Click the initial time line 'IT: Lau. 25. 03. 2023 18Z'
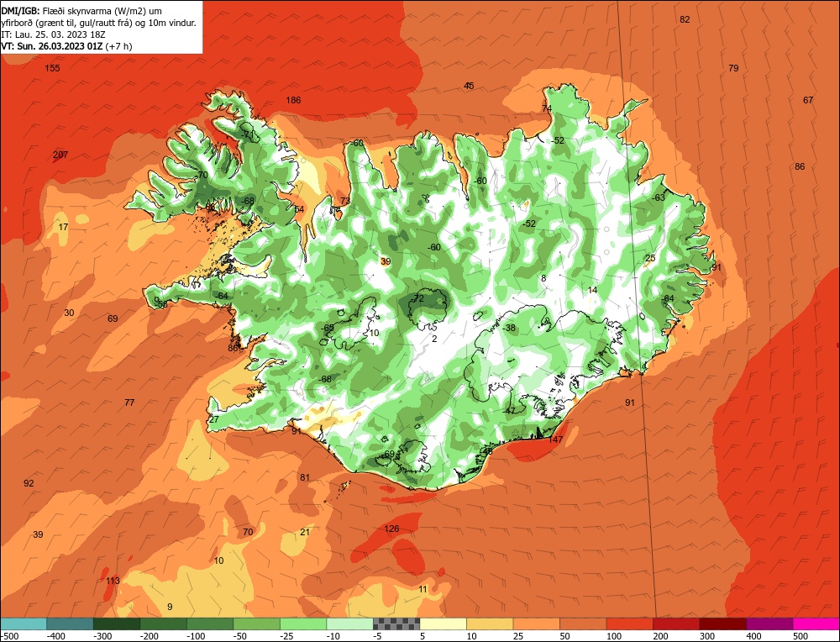The height and width of the screenshot is (642, 840). tap(53, 34)
